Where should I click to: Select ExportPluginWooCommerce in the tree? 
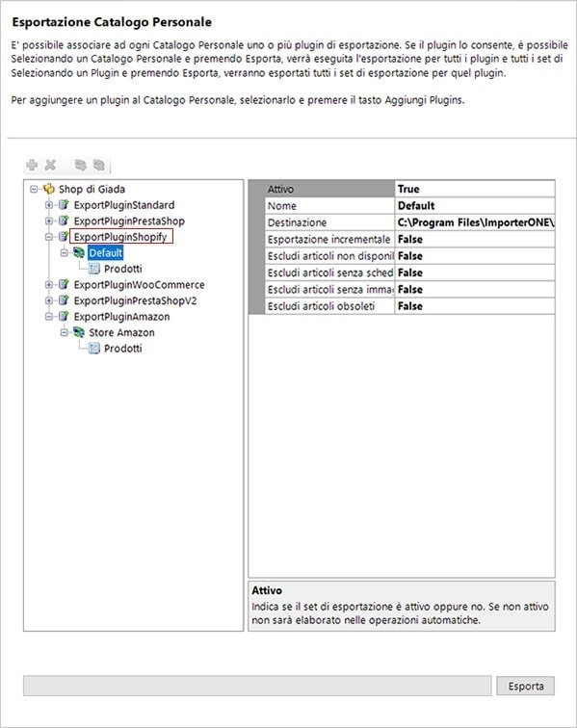pos(139,285)
